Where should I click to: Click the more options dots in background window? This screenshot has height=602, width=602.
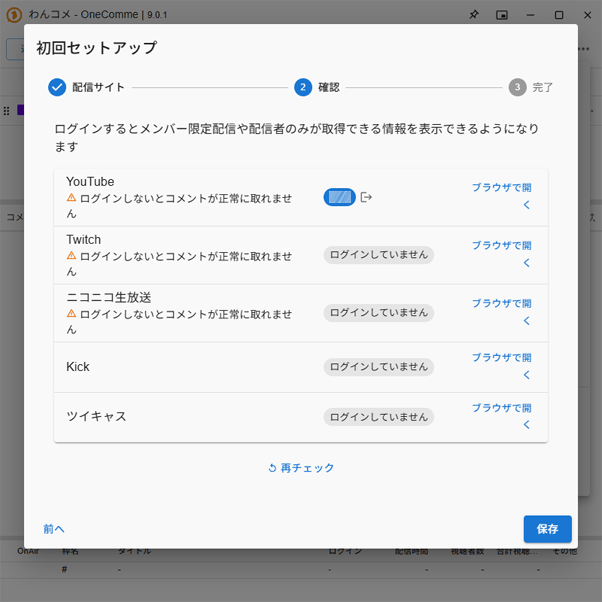[x=584, y=49]
